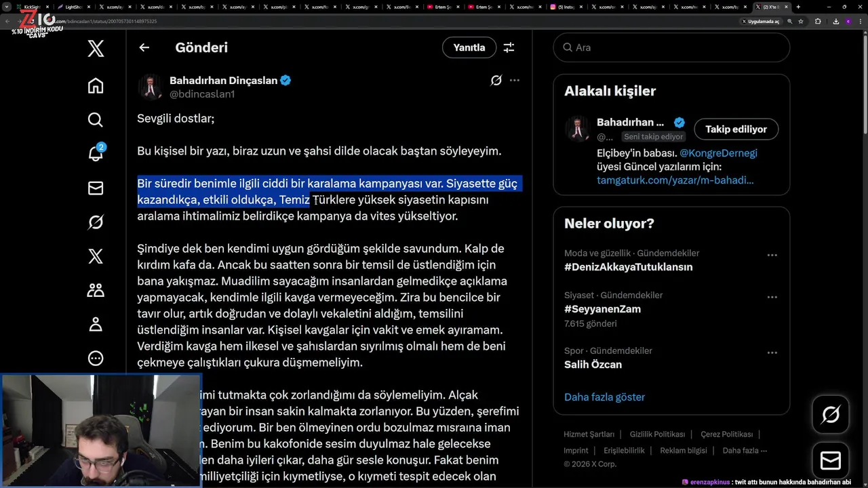This screenshot has width=868, height=488.
Task: Click browser zoom magnifier icon
Action: [789, 21]
